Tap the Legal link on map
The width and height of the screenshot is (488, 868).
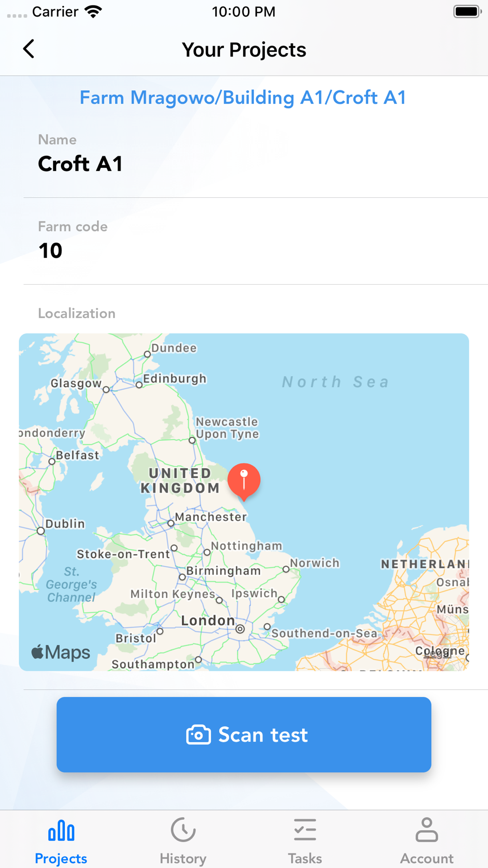tap(438, 654)
